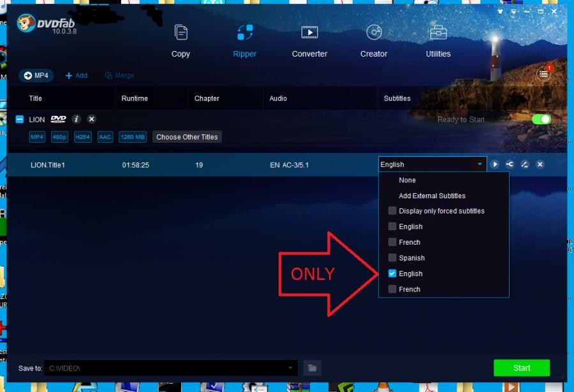Toggle the Ready to Start switch

click(x=541, y=119)
